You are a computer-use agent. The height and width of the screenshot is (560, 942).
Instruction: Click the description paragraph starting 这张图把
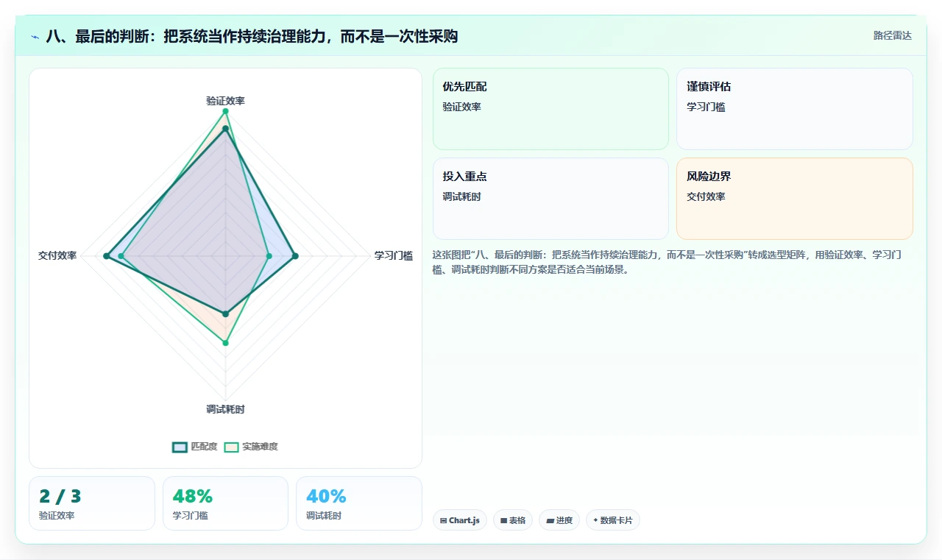pos(667,262)
